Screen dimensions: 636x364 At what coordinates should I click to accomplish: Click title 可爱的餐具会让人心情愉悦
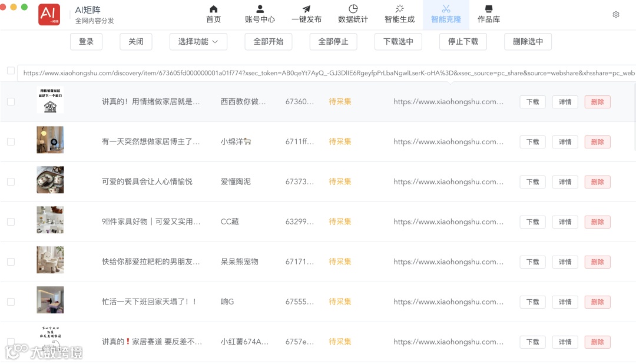147,181
